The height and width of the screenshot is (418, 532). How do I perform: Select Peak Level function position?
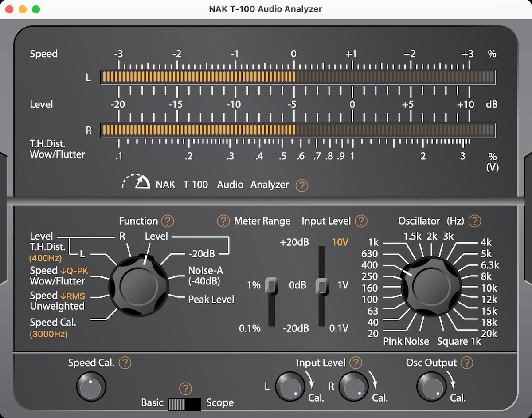point(211,300)
